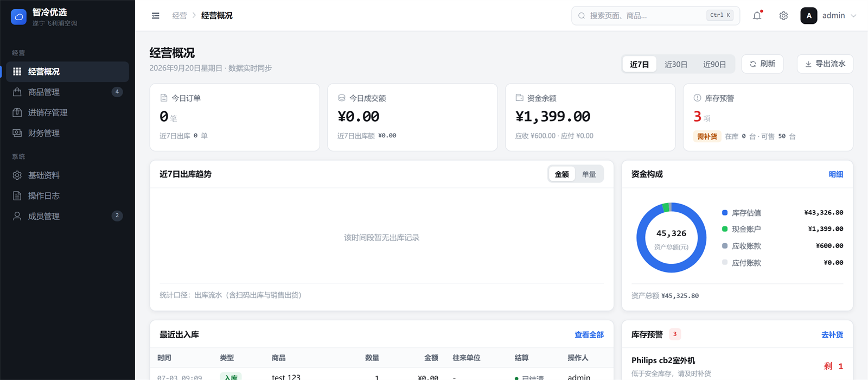Image resolution: width=868 pixels, height=380 pixels.
Task: Click the green 现金账户 legend dot
Action: pyautogui.click(x=725, y=229)
